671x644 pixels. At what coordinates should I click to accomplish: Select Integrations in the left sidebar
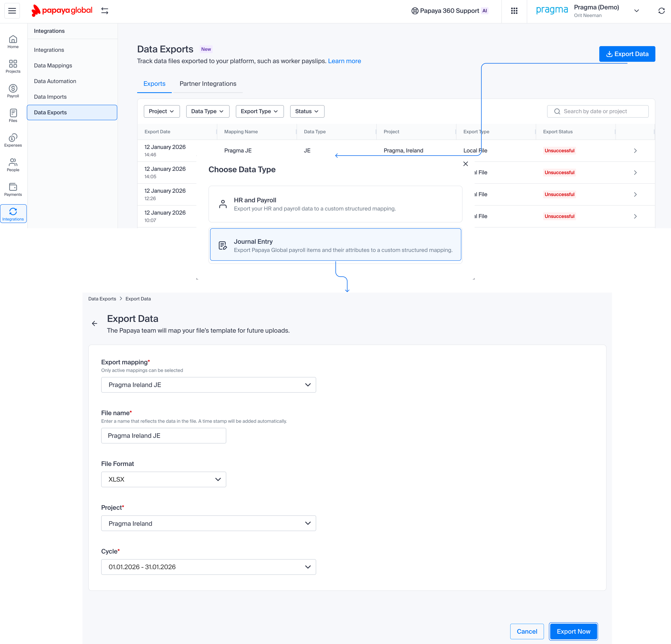pyautogui.click(x=13, y=214)
